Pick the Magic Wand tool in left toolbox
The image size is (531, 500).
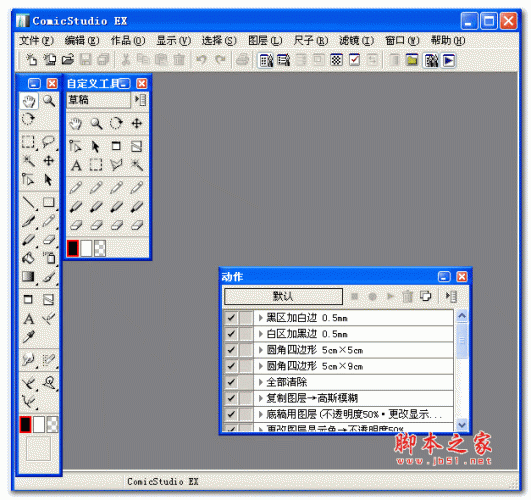pyautogui.click(x=28, y=160)
